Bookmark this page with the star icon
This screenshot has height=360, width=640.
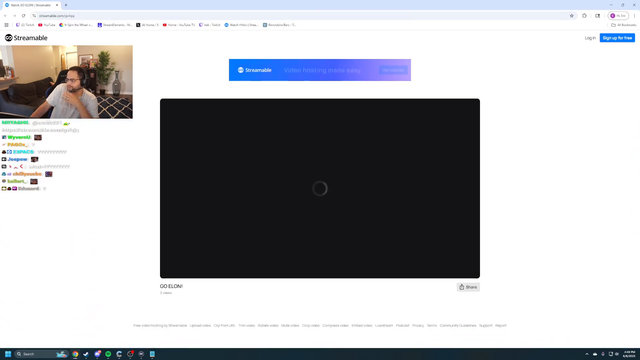(571, 16)
